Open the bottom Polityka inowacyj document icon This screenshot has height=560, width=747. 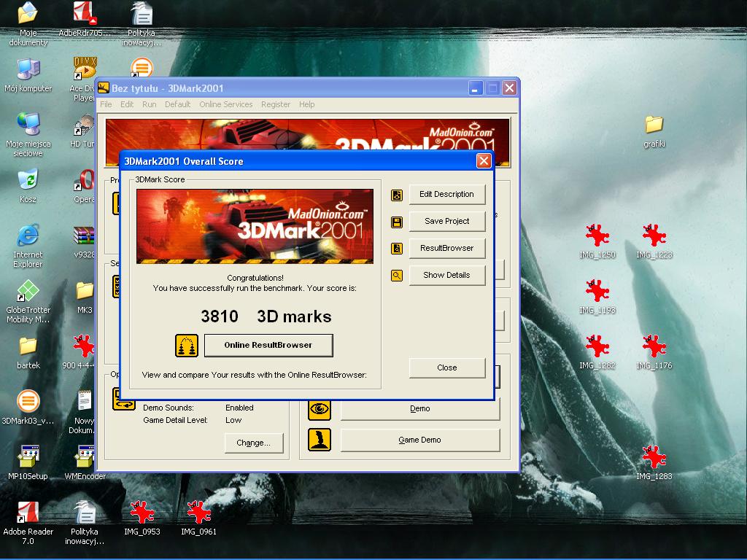point(85,523)
